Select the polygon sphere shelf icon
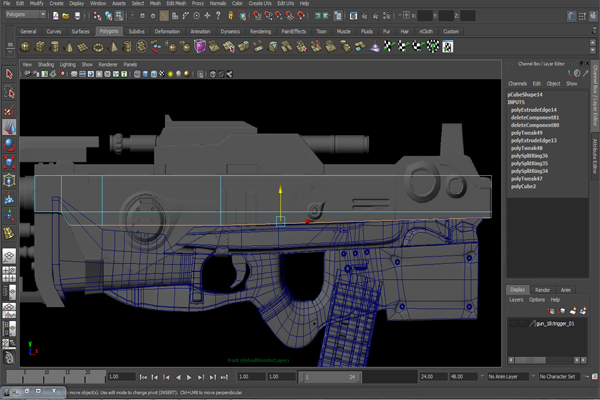This screenshot has width=600, height=400. pyautogui.click(x=26, y=47)
